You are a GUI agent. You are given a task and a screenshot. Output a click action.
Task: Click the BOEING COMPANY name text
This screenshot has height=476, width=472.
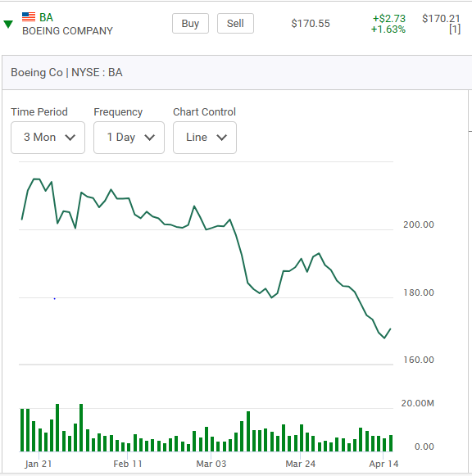(x=67, y=31)
